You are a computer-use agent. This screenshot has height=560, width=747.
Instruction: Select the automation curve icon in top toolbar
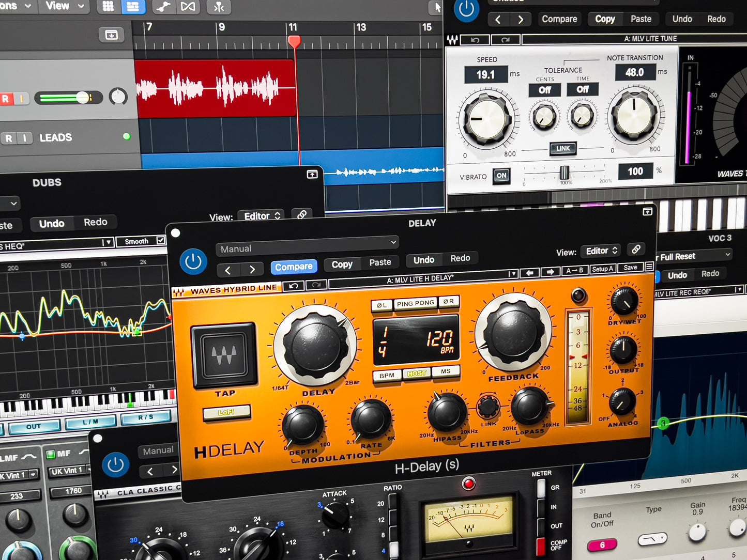coord(163,7)
